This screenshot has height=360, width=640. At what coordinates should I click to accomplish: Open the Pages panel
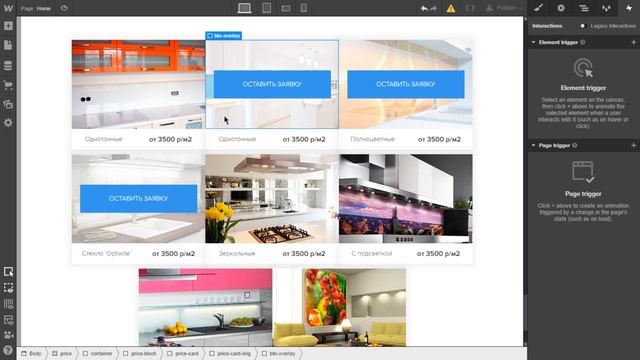tap(8, 45)
